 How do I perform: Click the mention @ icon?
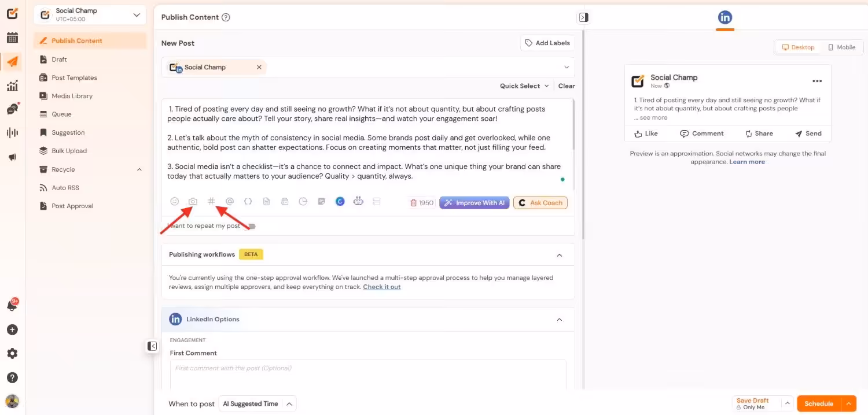coord(230,201)
